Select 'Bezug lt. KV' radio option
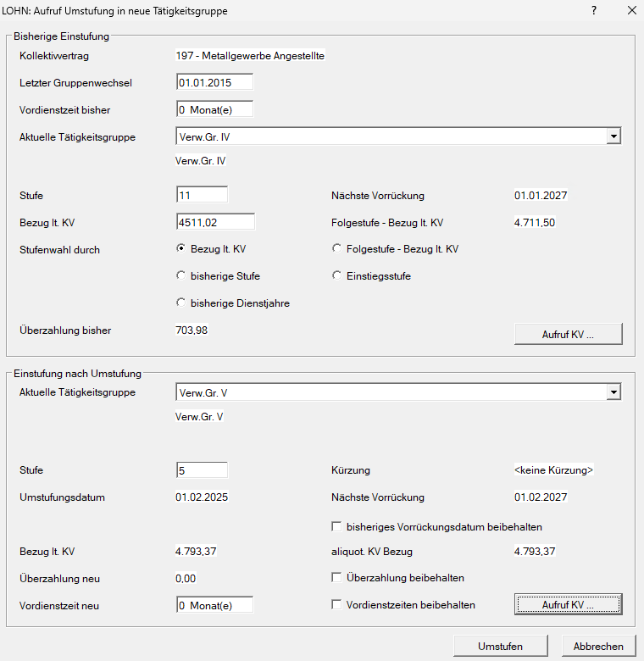Image resolution: width=644 pixels, height=661 pixels. (180, 249)
